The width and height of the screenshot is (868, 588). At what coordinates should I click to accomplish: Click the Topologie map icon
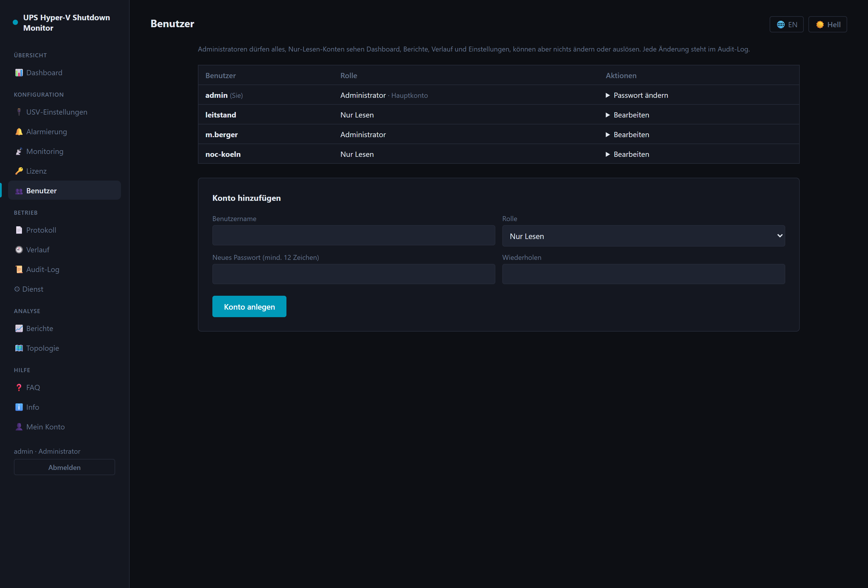coord(19,348)
